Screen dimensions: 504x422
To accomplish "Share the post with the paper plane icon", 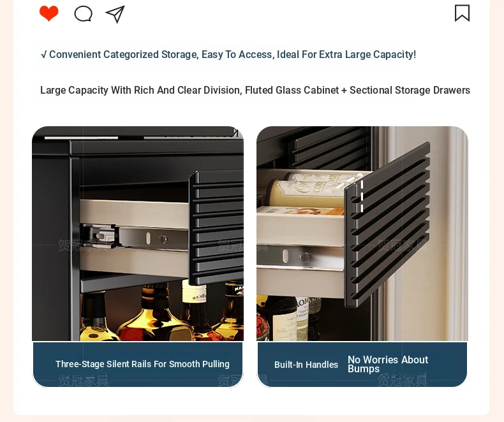I will click(115, 14).
